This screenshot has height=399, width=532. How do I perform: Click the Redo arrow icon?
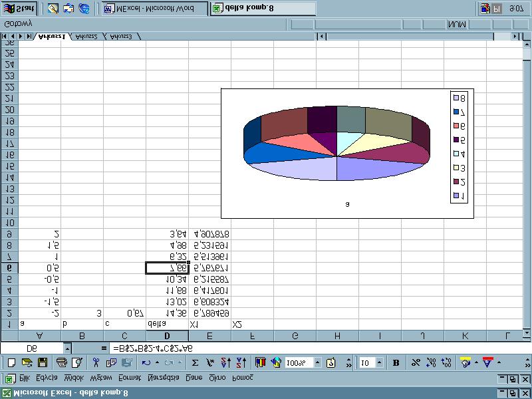click(169, 362)
